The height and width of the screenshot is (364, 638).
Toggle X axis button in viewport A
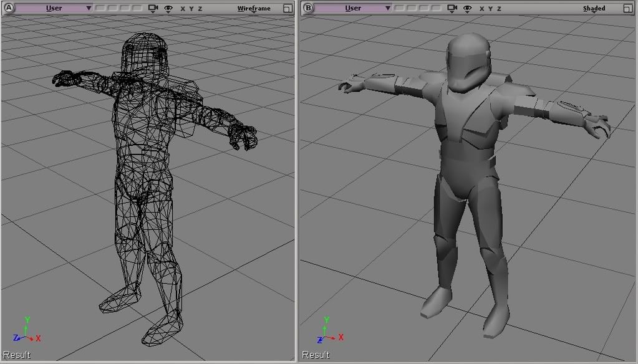(183, 9)
